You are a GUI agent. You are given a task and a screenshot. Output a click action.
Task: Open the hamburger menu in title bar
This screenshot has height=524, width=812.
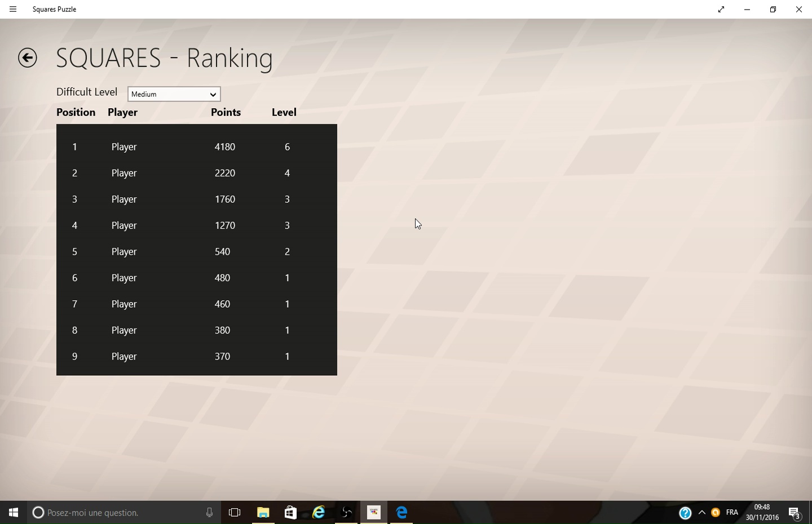point(13,9)
